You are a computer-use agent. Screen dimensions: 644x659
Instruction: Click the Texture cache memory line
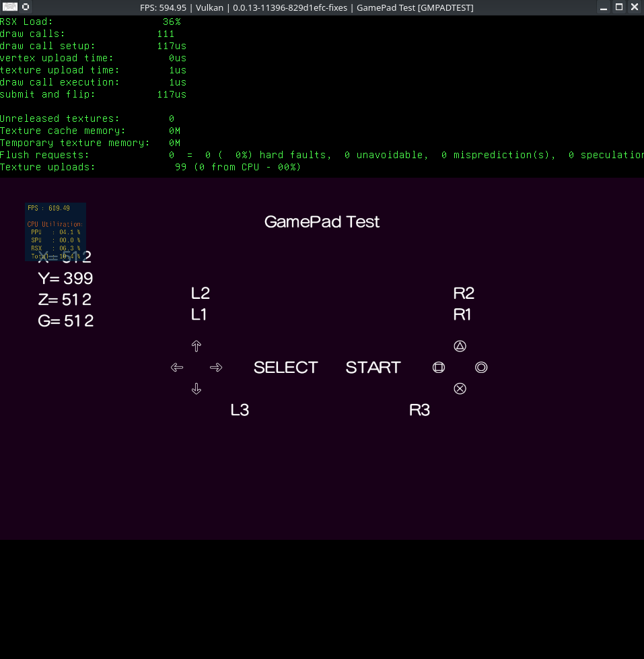tap(90, 131)
